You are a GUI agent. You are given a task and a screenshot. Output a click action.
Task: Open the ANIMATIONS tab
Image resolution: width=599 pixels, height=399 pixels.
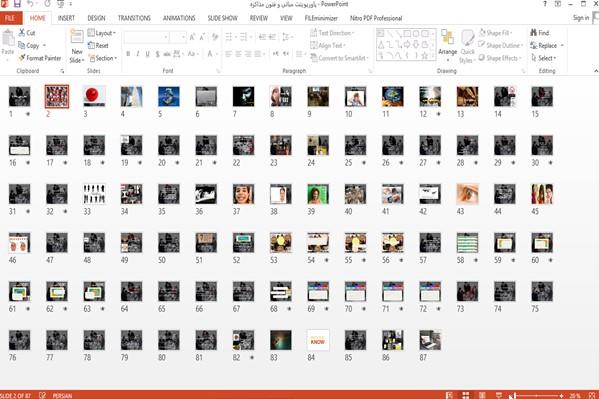(x=179, y=18)
